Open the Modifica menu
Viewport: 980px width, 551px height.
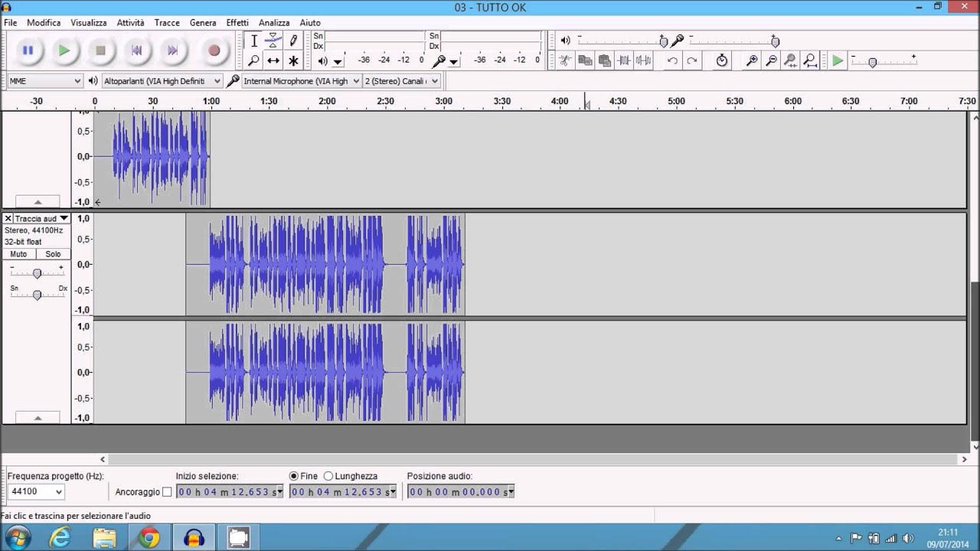pos(44,23)
